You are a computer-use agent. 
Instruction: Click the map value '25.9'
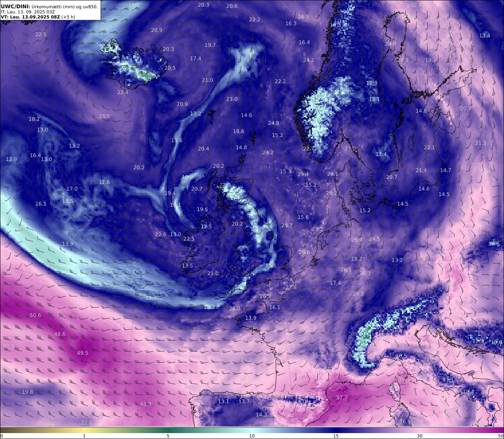(x=357, y=240)
